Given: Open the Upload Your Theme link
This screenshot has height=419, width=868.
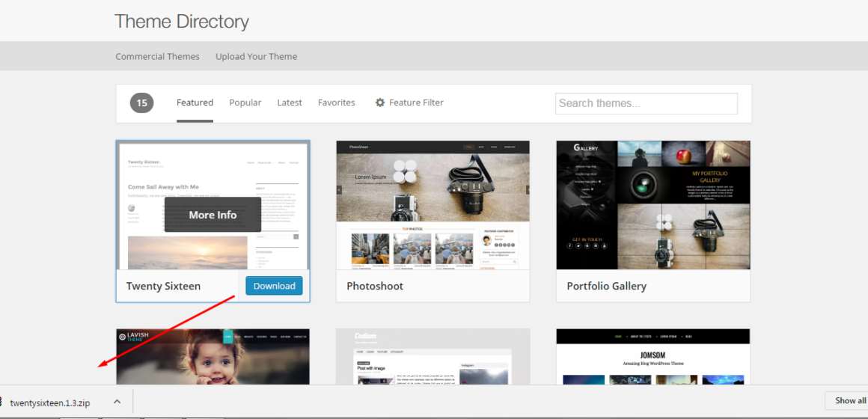Looking at the screenshot, I should (257, 56).
